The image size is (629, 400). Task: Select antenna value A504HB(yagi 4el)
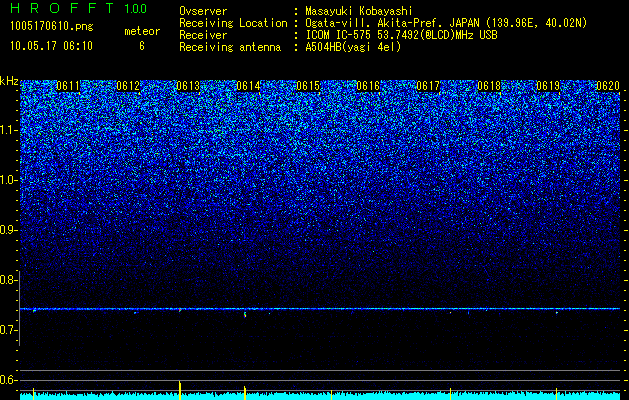pyautogui.click(x=353, y=47)
